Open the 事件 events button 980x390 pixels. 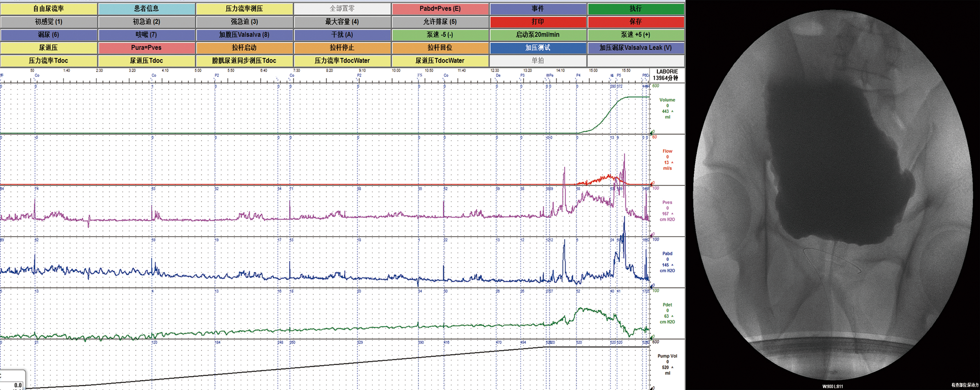tap(538, 9)
